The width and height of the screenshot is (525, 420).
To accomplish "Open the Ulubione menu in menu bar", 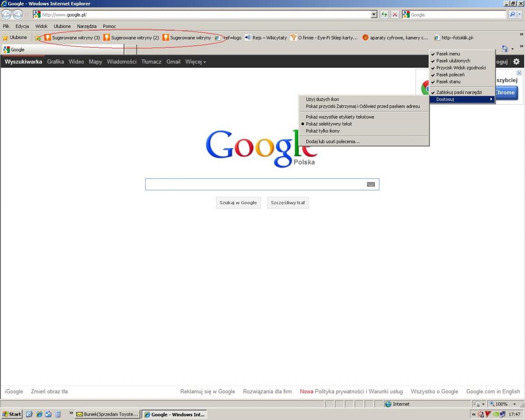I will coord(62,26).
